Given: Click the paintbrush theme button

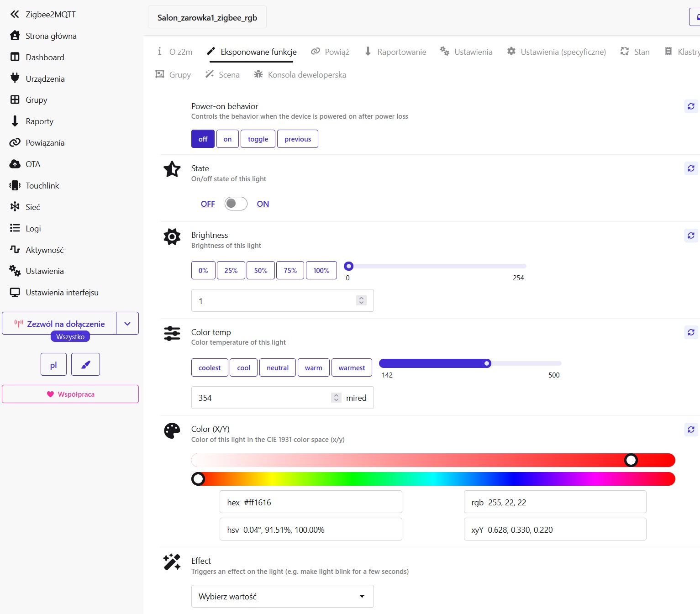Looking at the screenshot, I should coord(85,364).
